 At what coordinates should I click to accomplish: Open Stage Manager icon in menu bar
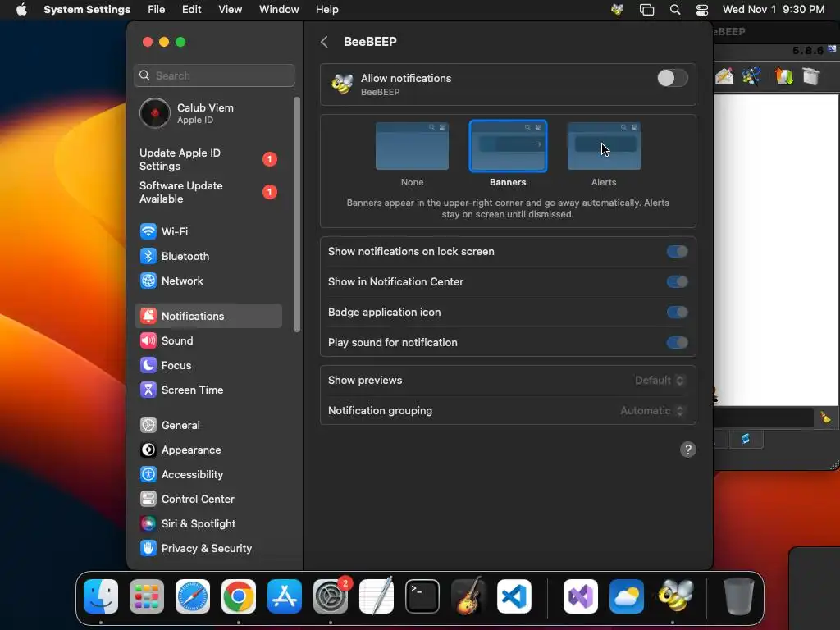(x=646, y=10)
